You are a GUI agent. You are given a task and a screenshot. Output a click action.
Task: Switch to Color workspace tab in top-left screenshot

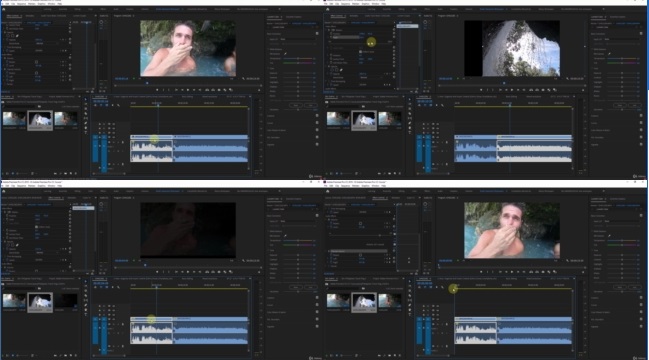pyautogui.click(x=90, y=9)
